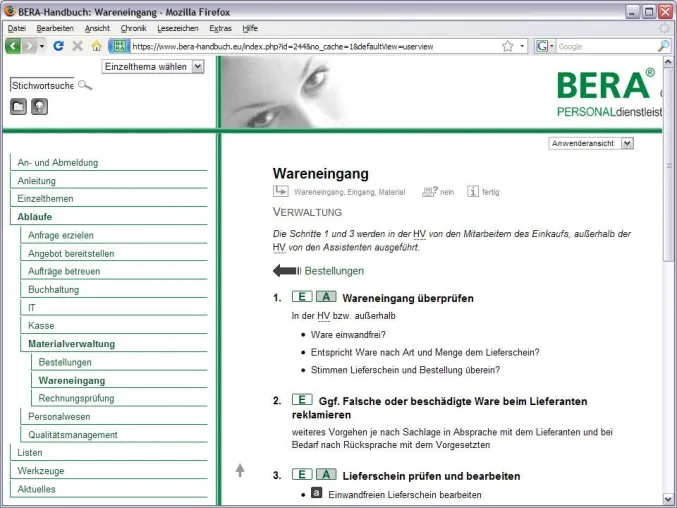Toggle the 'A' badge on step 1
677x508 pixels.
coord(326,297)
